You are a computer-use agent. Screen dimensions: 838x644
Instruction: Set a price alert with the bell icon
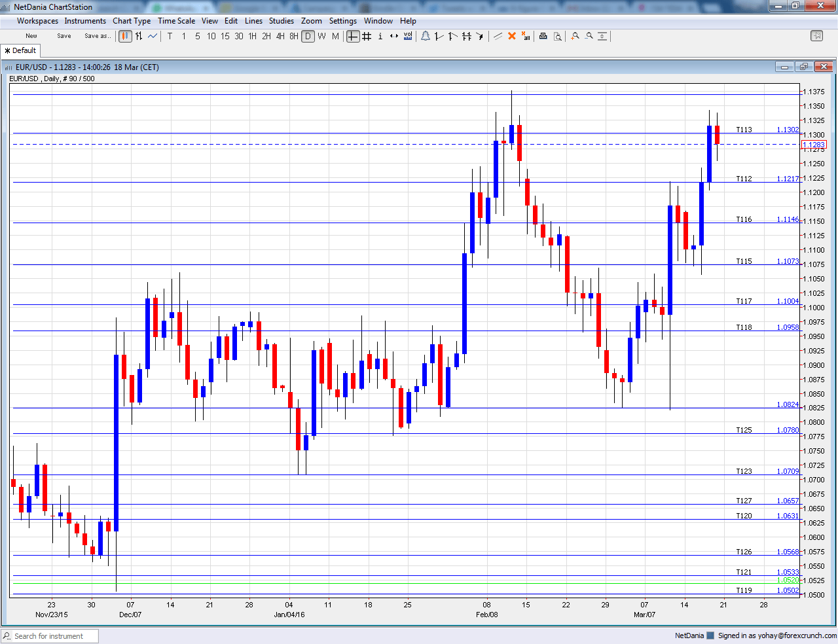tap(426, 36)
